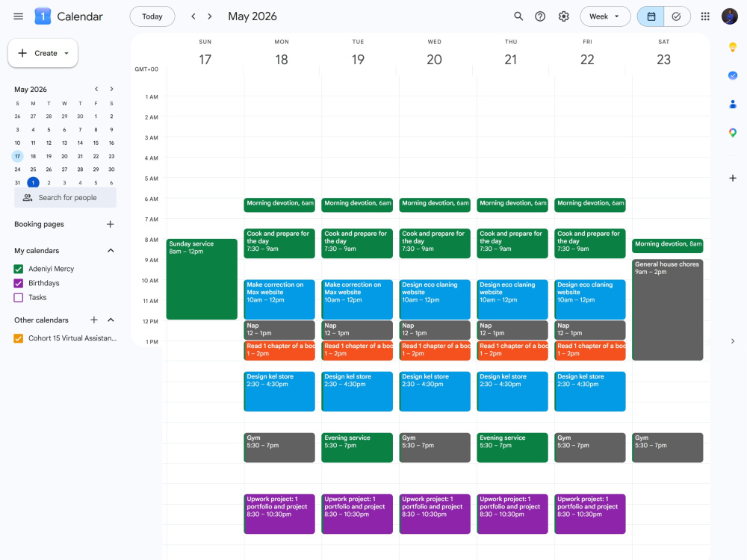Viewport: 747px width, 560px height.
Task: Open Monday's Make correction on Max website event
Action: point(279,299)
